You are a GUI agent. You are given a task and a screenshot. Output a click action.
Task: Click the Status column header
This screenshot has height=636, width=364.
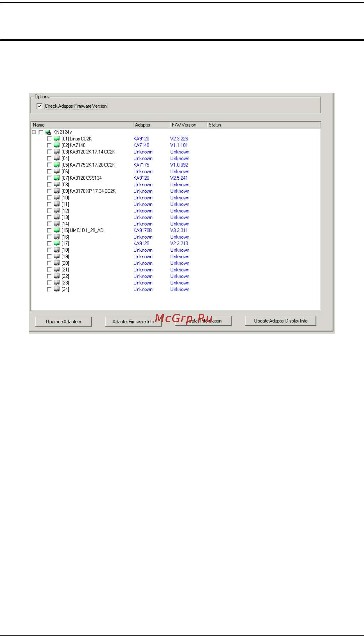[263, 125]
